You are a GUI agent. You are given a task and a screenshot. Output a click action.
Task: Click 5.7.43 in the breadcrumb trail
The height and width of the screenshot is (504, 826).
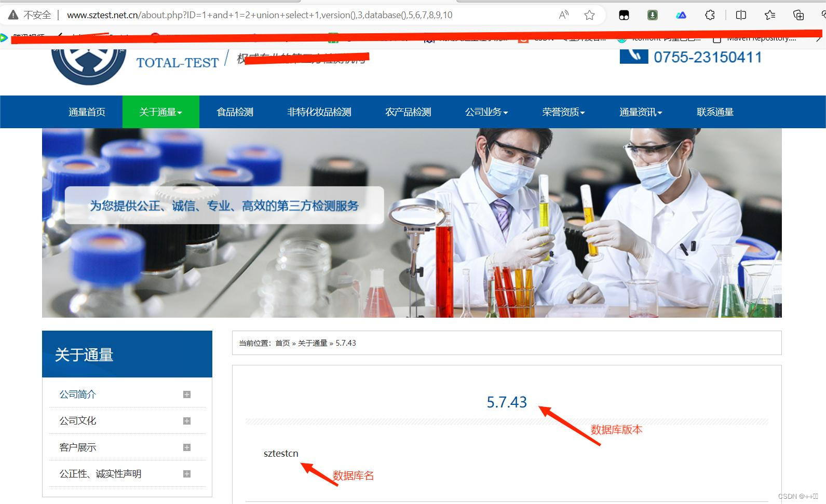pos(346,343)
